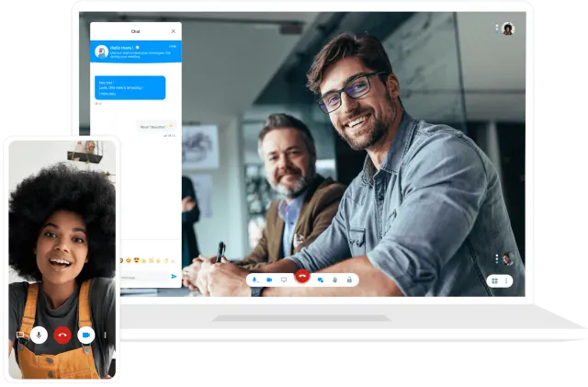Click the blue received chat message bubble
The height and width of the screenshot is (387, 588).
point(130,88)
